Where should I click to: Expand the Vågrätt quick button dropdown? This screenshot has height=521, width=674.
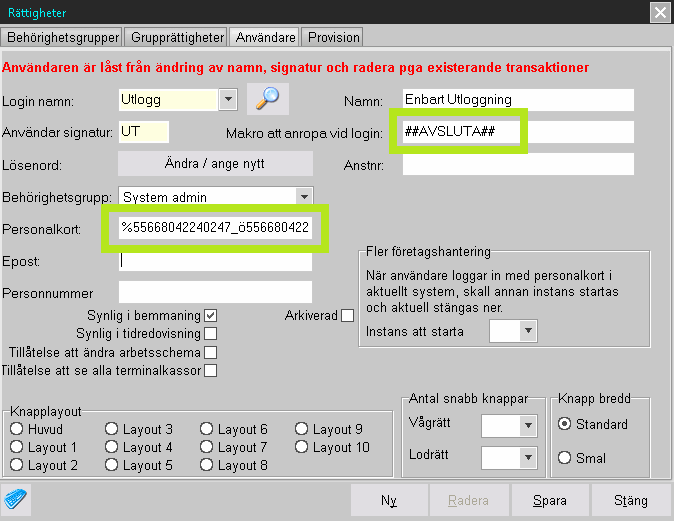(527, 426)
